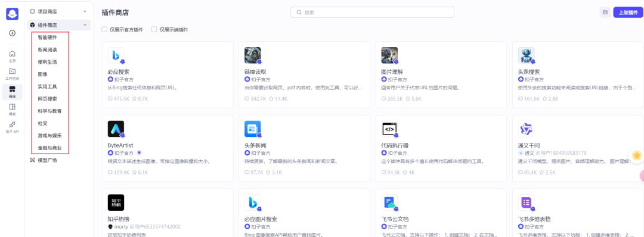Click the 代码执行器 code plugin icon
644x237 pixels.
point(389,129)
